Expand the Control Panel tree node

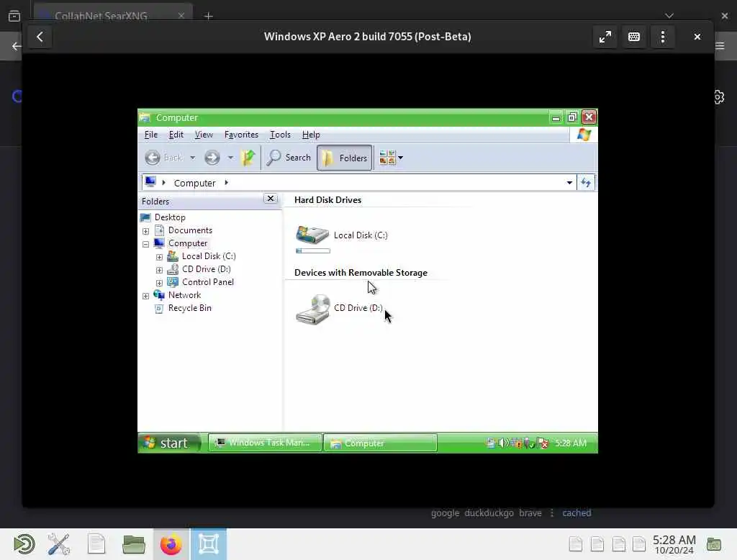[159, 283]
